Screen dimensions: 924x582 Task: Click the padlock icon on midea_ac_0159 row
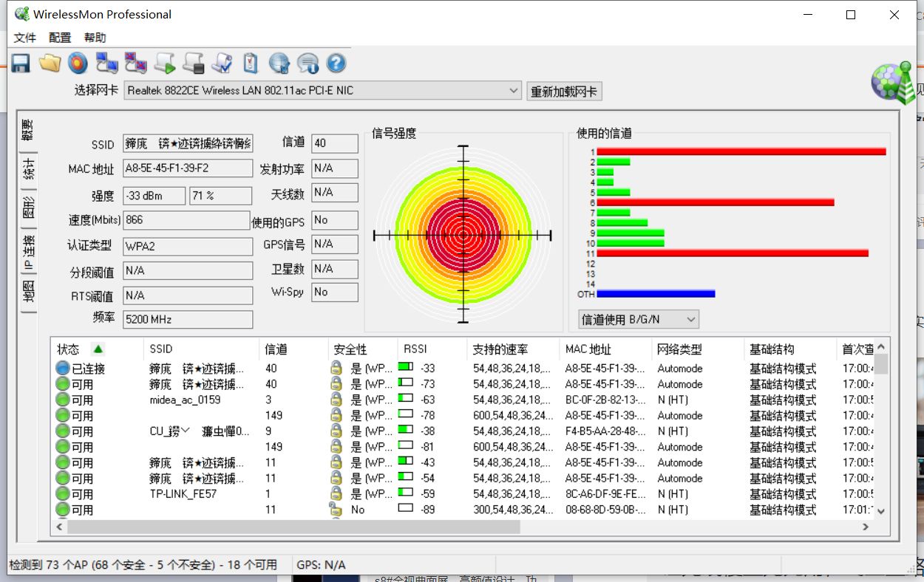336,400
